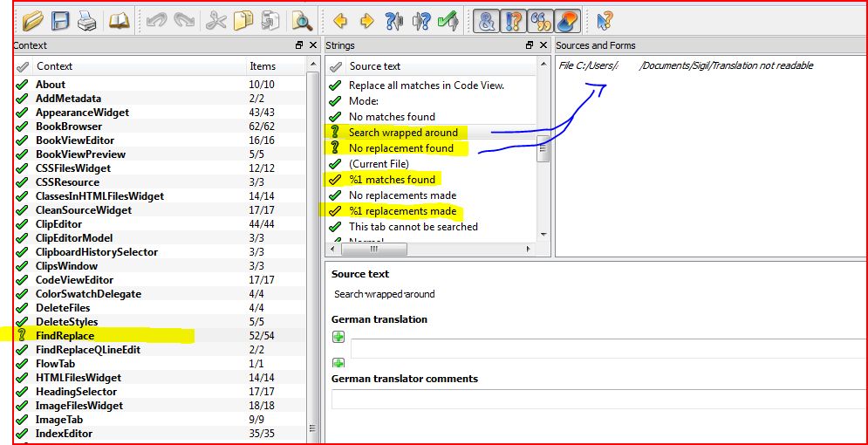The height and width of the screenshot is (445, 868).
Task: Toggle status icon of Search wrapped around
Action: pos(334,132)
